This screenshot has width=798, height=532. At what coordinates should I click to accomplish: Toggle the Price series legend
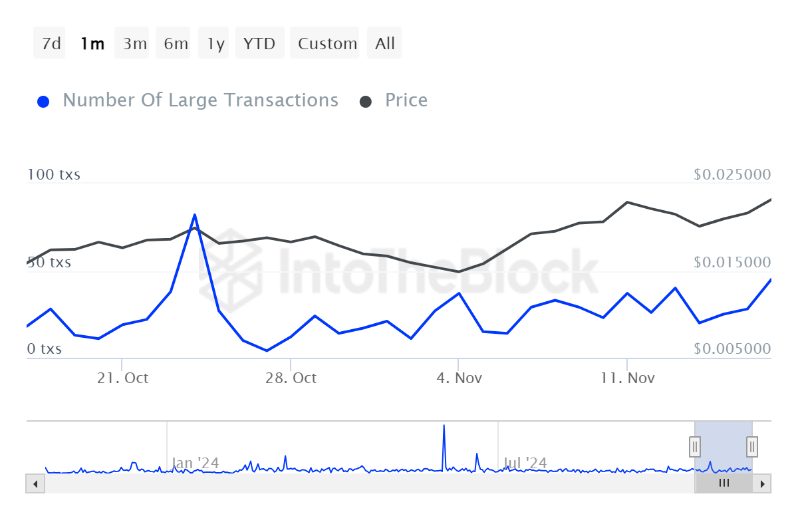click(x=406, y=100)
